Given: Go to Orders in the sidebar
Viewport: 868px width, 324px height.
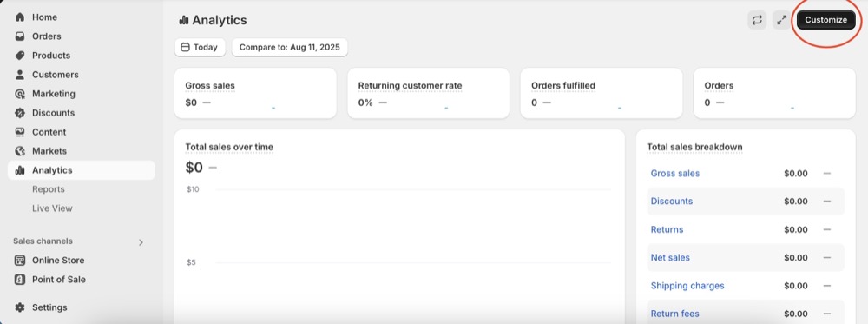Looking at the screenshot, I should coord(82,36).
